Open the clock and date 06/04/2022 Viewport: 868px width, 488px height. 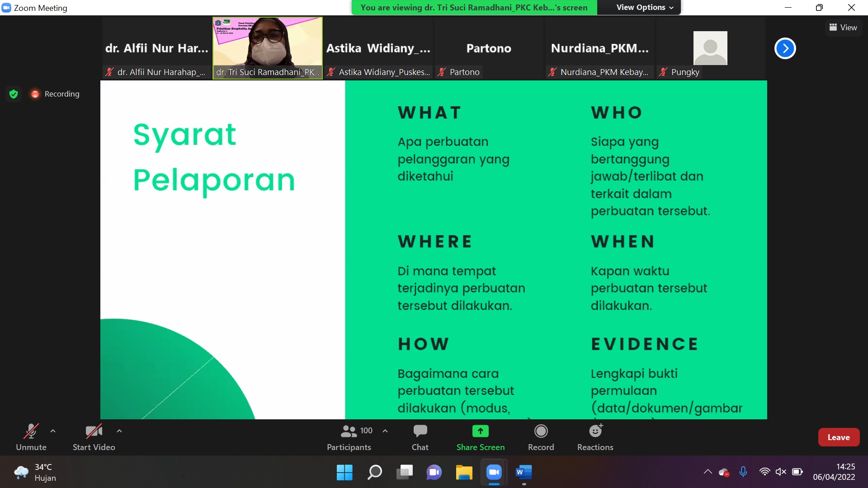(x=834, y=472)
